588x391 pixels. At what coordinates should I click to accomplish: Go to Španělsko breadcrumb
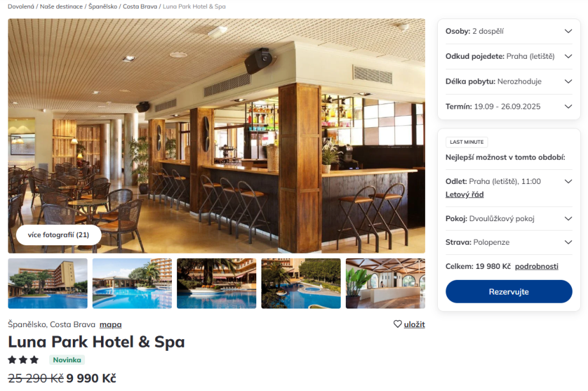pyautogui.click(x=103, y=6)
